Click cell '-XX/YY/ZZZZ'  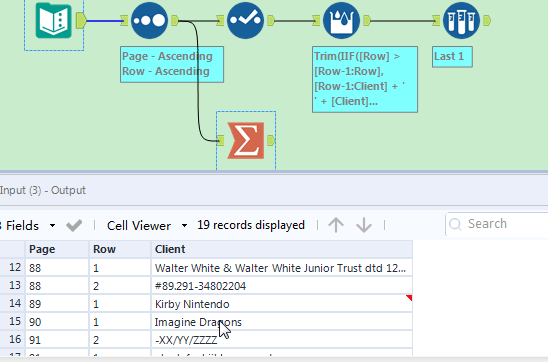tap(282, 340)
